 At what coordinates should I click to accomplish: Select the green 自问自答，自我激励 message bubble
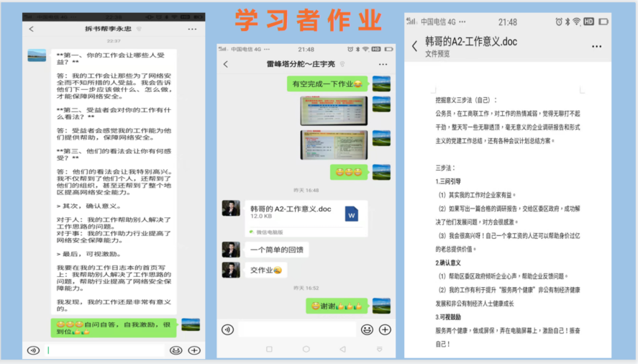(114, 328)
